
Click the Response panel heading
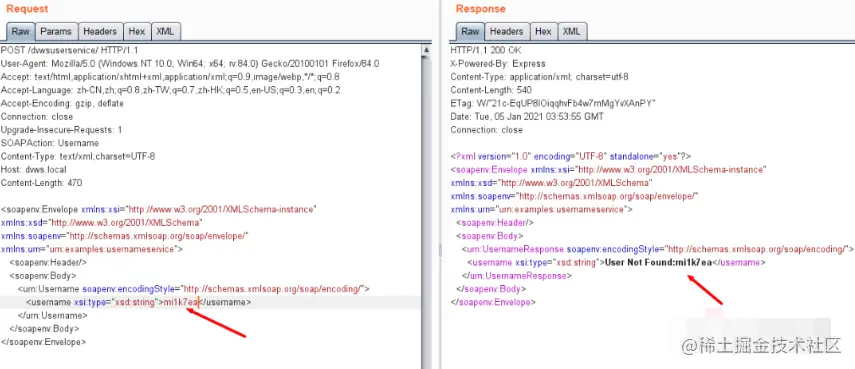[480, 9]
